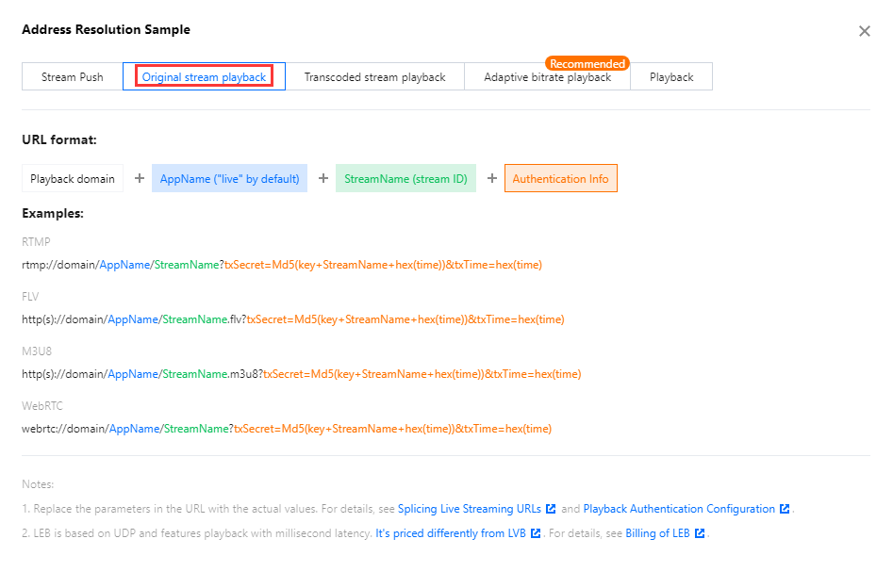Switch to Adaptive bitrate playback tab
The width and height of the screenshot is (893, 588).
click(x=547, y=77)
